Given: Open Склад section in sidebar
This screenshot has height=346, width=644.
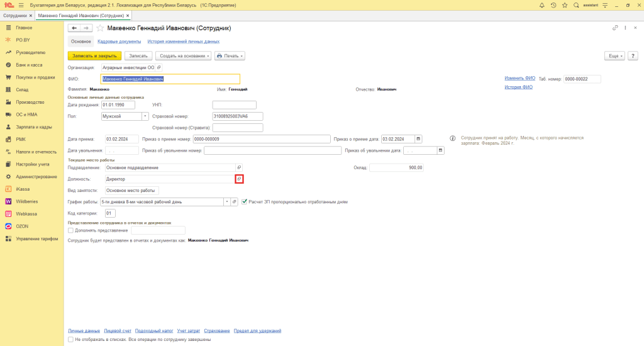Looking at the screenshot, I should 22,89.
